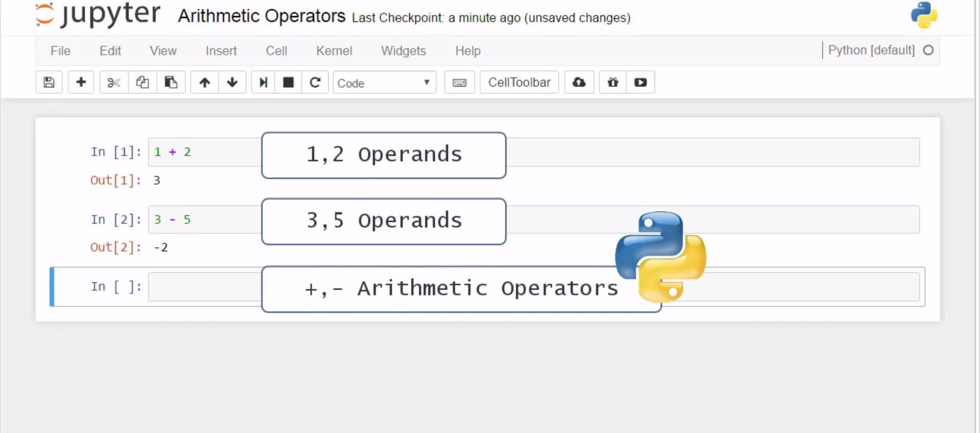Interrupt the kernel with stop icon

pyautogui.click(x=288, y=82)
